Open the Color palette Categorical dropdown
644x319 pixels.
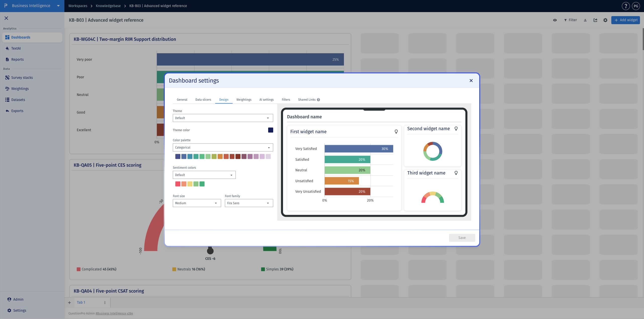tap(223, 148)
